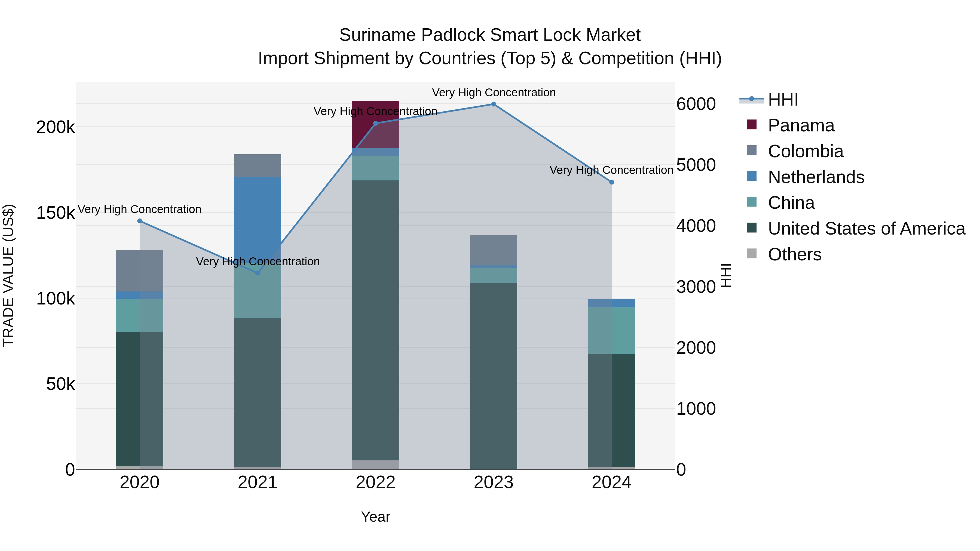Click the Suriname Padlock Smart Lock Market title
The width and height of the screenshot is (980, 551).
(490, 35)
